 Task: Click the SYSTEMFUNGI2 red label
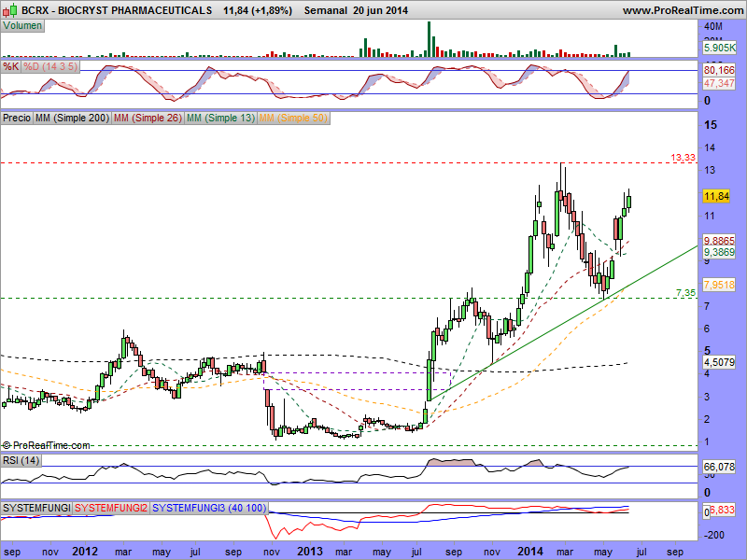(x=111, y=508)
